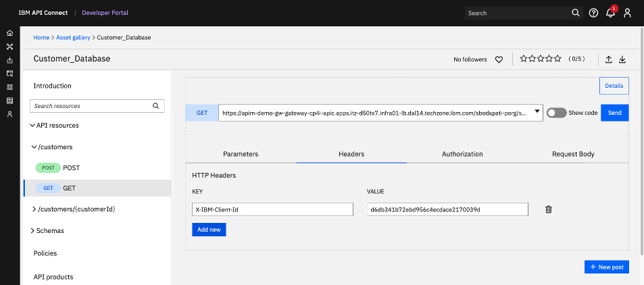Viewport: 644px width, 285px height.
Task: Click the share upload icon
Action: (609, 59)
